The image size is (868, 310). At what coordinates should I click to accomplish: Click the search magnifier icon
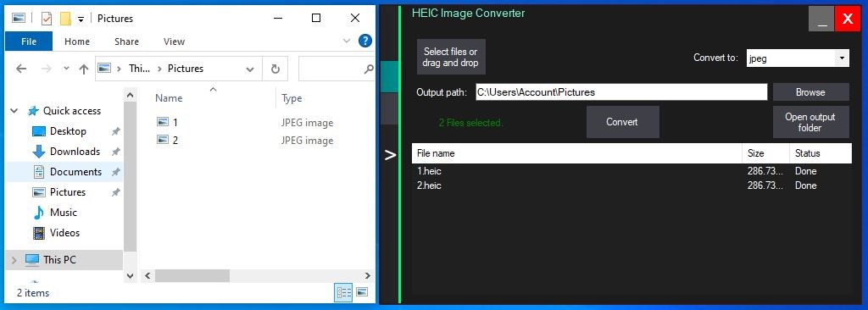pos(368,69)
